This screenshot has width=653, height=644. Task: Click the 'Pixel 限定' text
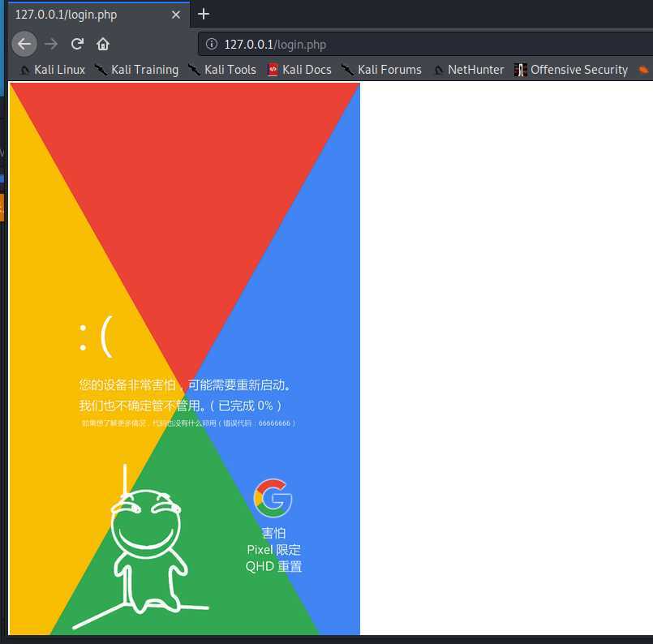tap(273, 550)
